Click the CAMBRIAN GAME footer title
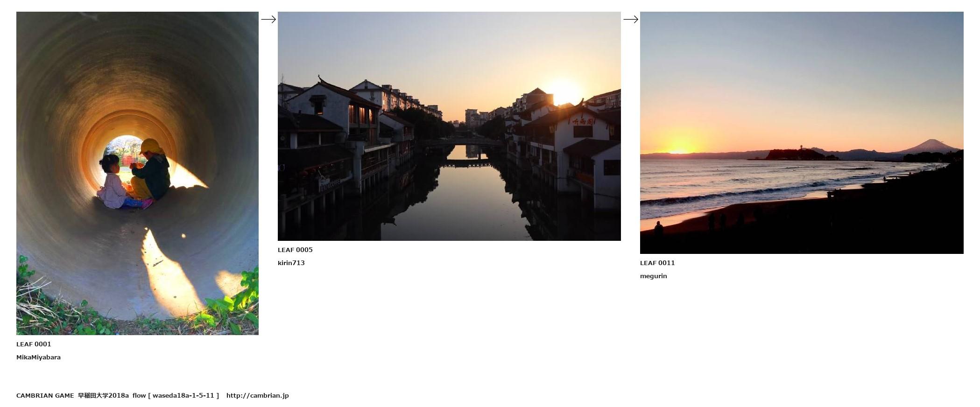Screen dimensions: 980x407 [x=45, y=395]
